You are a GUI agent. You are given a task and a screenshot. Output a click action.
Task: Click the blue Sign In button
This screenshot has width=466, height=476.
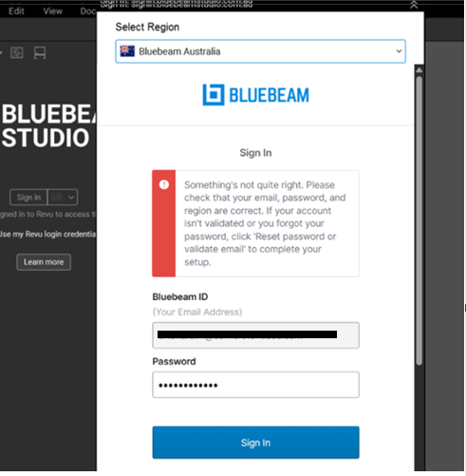point(255,443)
